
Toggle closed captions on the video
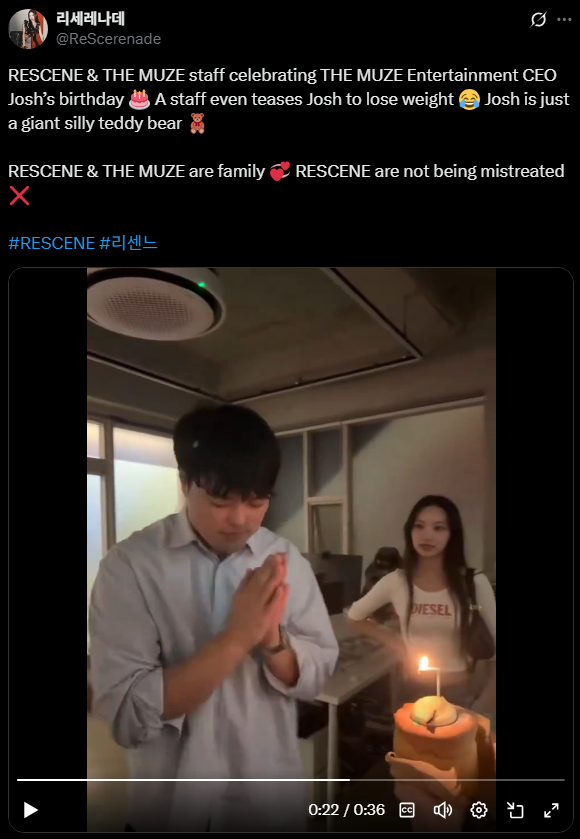[x=407, y=810]
